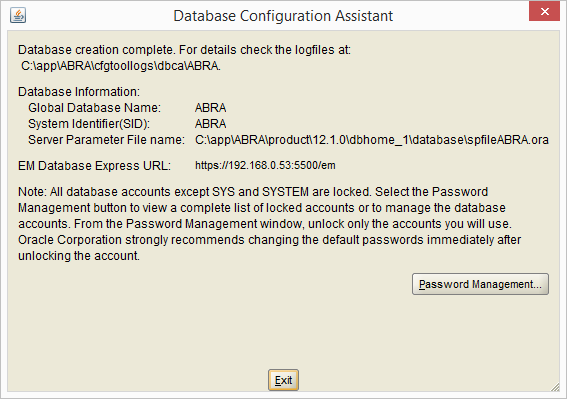Screen dimensions: 567x399
Task: Click the Database Information heading
Action: [x=79, y=92]
